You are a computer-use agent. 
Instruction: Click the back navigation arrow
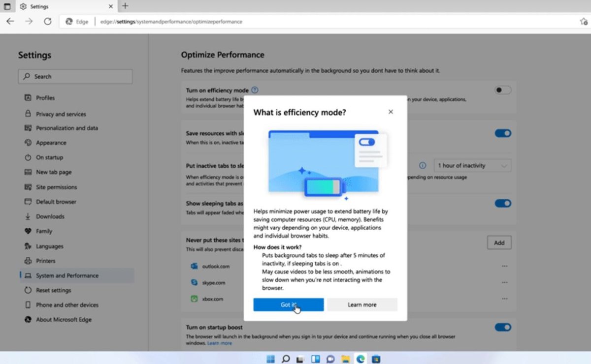pyautogui.click(x=10, y=22)
